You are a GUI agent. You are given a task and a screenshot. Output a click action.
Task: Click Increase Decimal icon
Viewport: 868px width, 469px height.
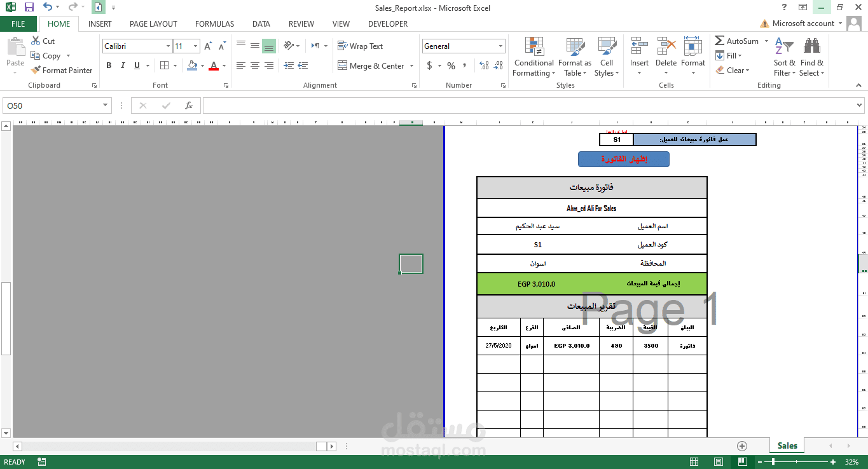click(484, 65)
